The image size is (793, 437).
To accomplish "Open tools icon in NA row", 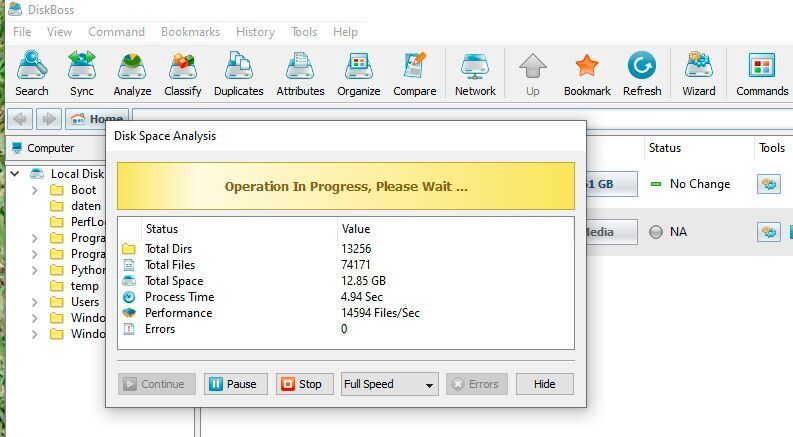I will tap(769, 232).
